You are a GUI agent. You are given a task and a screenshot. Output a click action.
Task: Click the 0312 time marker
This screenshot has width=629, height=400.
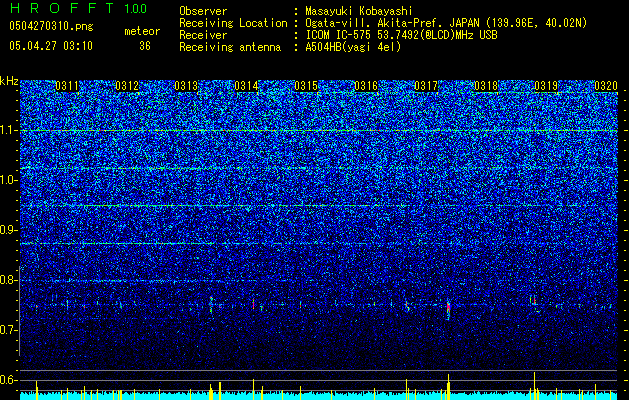[x=127, y=86]
